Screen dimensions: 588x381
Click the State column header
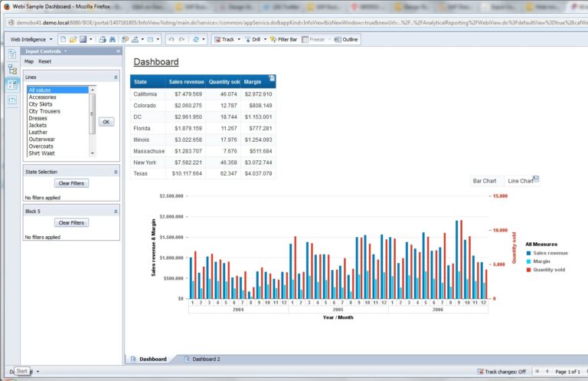coord(148,82)
